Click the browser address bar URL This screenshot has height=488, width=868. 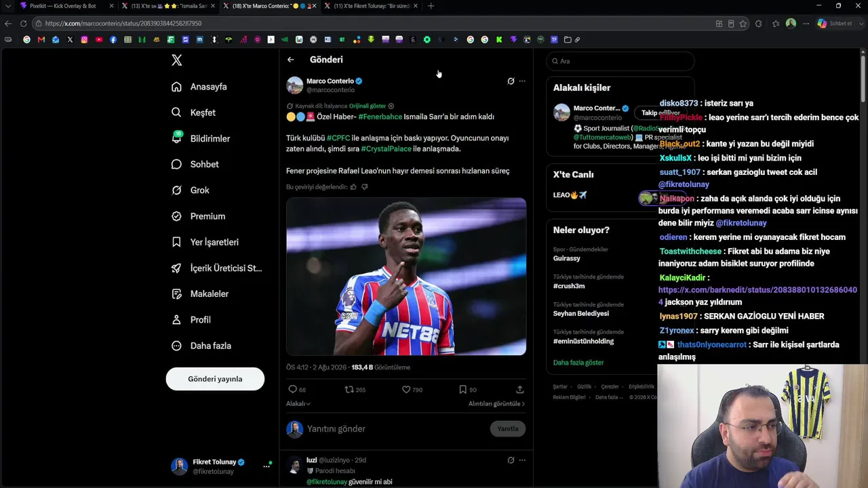coord(123,24)
